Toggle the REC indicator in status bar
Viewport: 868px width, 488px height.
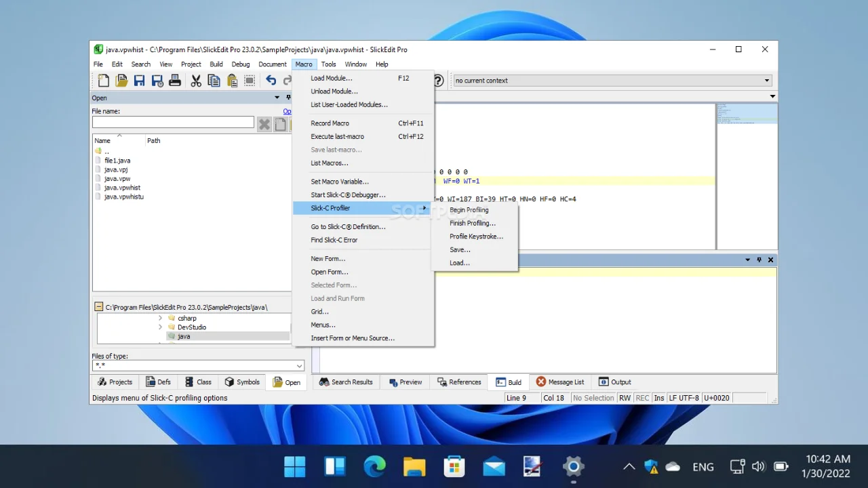[x=642, y=398]
